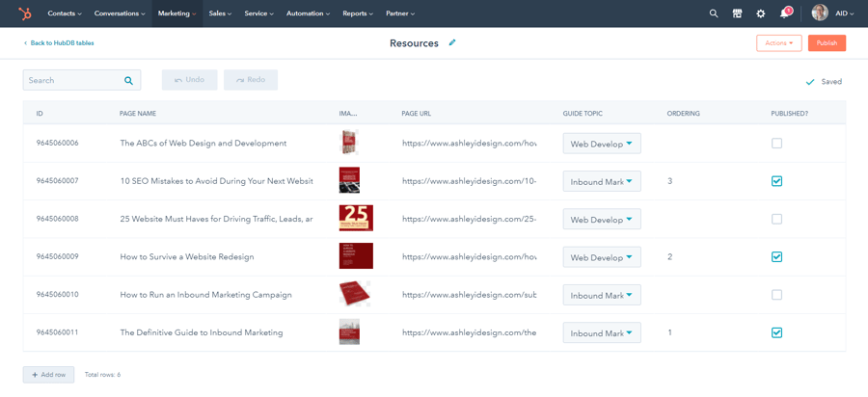Click the Page URL cell for Inbound Marketing Campaign

click(470, 295)
